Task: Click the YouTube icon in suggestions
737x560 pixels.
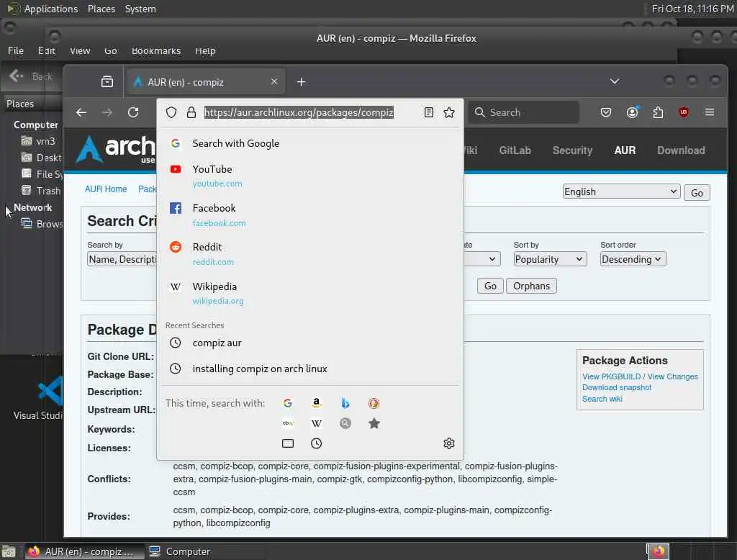Action: (176, 169)
